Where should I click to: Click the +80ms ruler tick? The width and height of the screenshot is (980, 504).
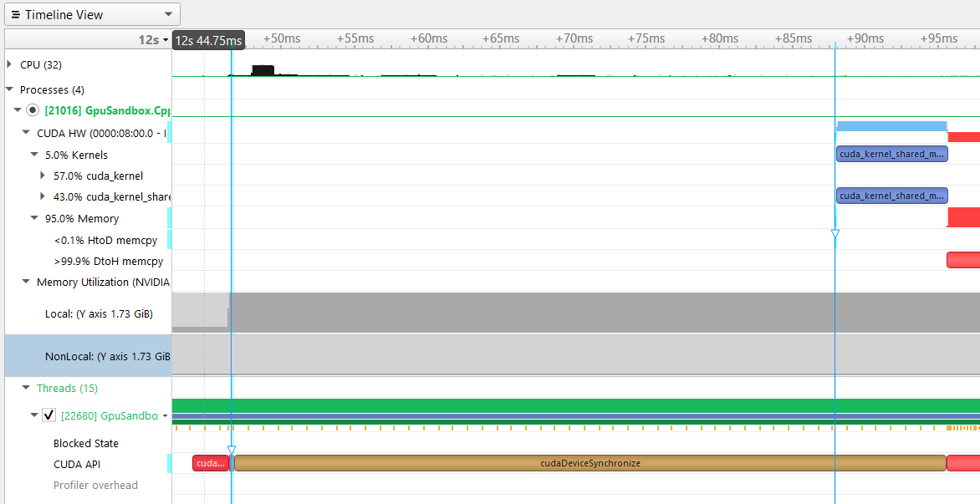pyautogui.click(x=719, y=38)
